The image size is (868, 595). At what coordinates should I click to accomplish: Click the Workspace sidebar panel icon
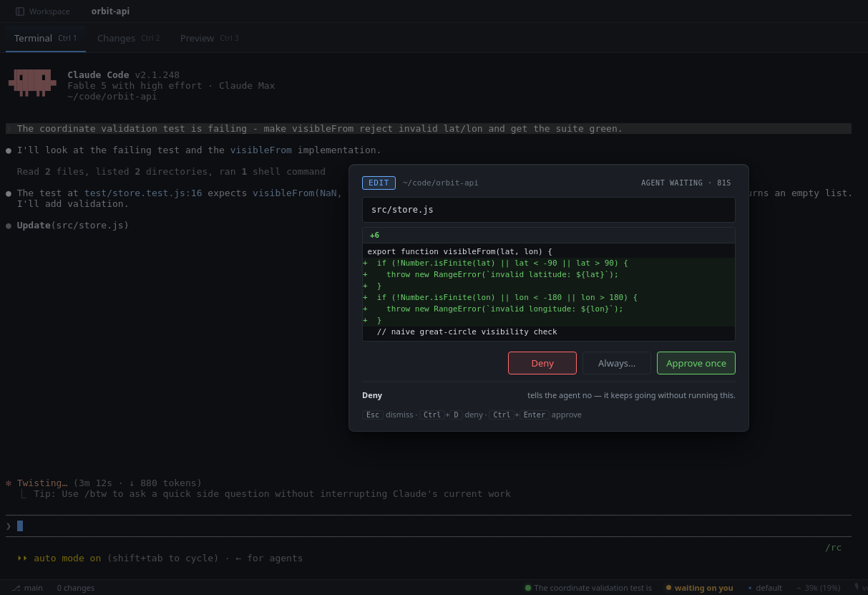[x=20, y=11]
